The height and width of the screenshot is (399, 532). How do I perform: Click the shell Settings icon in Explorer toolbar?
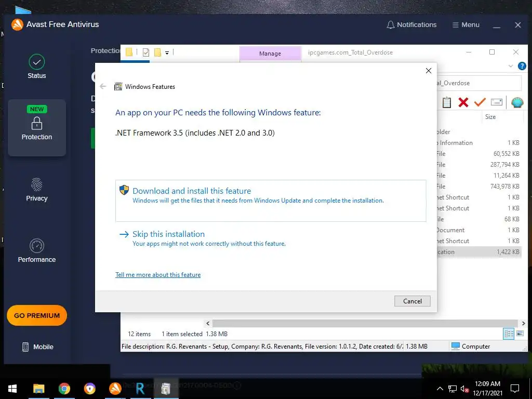coord(517,102)
